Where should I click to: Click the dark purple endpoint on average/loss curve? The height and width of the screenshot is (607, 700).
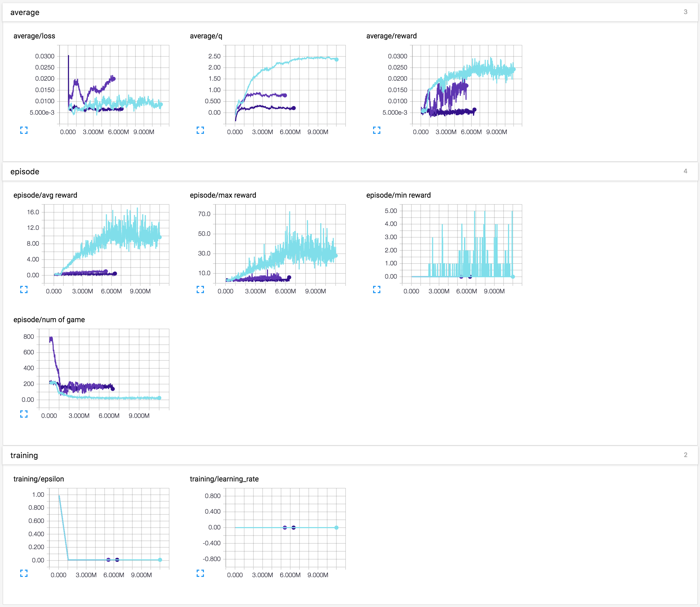[x=122, y=109]
